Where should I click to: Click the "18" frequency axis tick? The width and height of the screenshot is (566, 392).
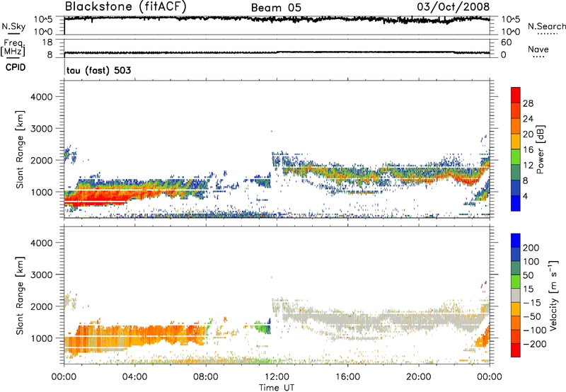47,42
